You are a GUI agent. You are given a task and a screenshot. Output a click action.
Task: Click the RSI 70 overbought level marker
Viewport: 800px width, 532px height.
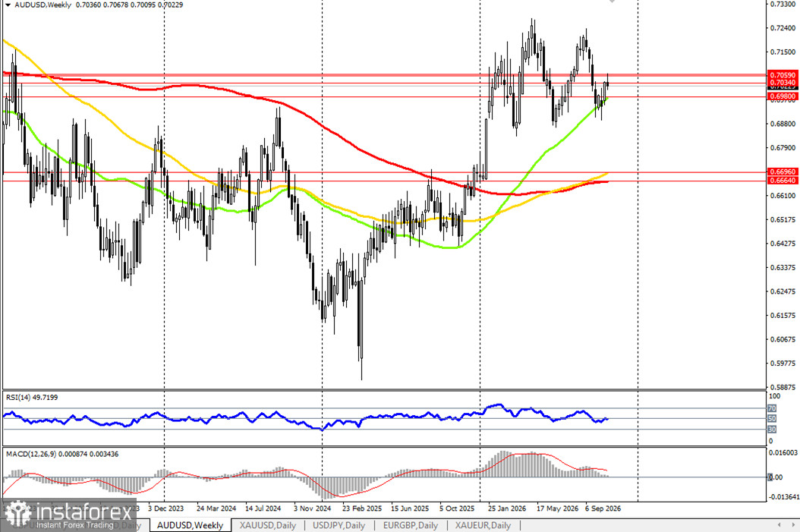pos(772,408)
